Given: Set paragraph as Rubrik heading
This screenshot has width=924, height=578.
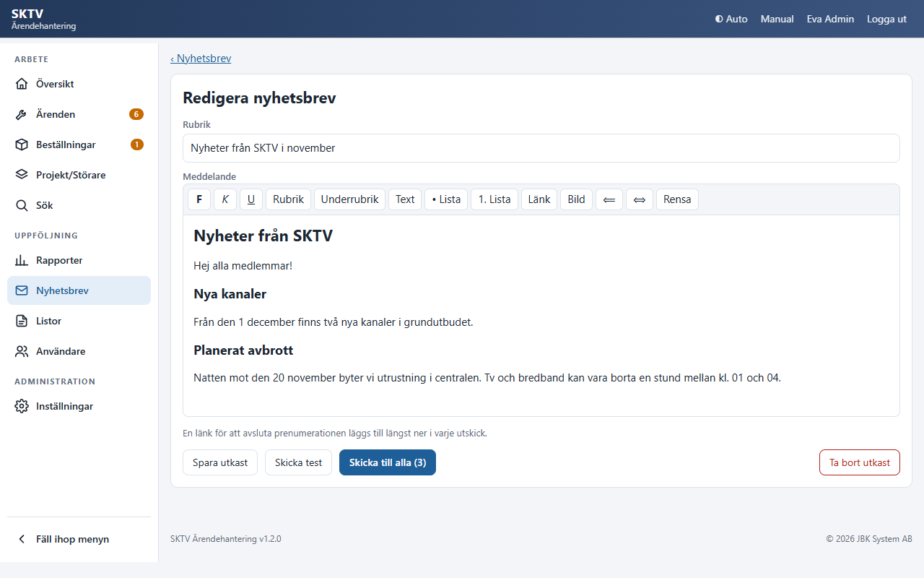Looking at the screenshot, I should [x=288, y=199].
